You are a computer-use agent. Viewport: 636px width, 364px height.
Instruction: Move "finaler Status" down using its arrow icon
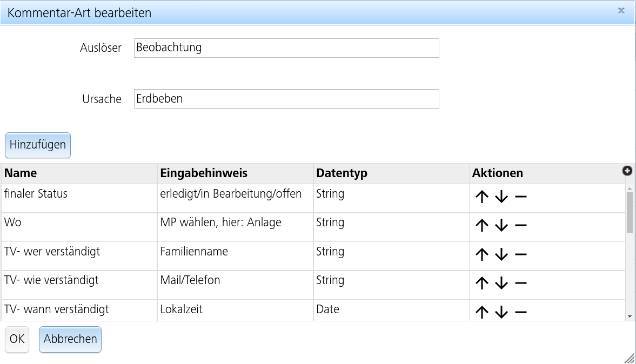(501, 197)
